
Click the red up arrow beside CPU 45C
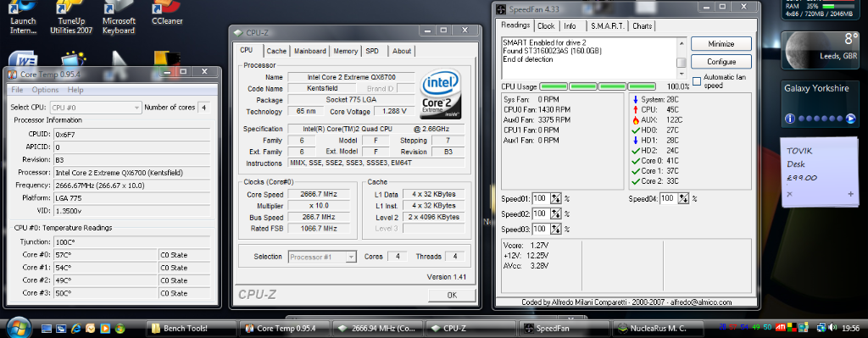click(635, 109)
